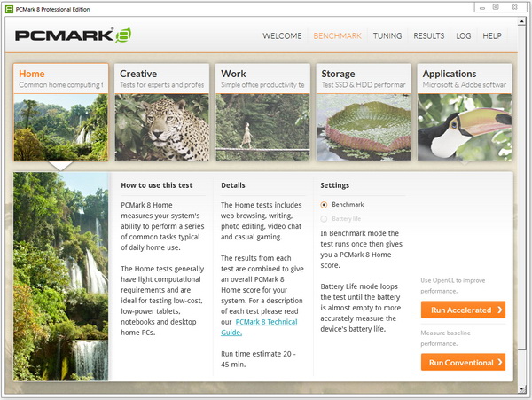Image resolution: width=532 pixels, height=400 pixels.
Task: Select the Battery life radio button
Action: click(x=324, y=219)
